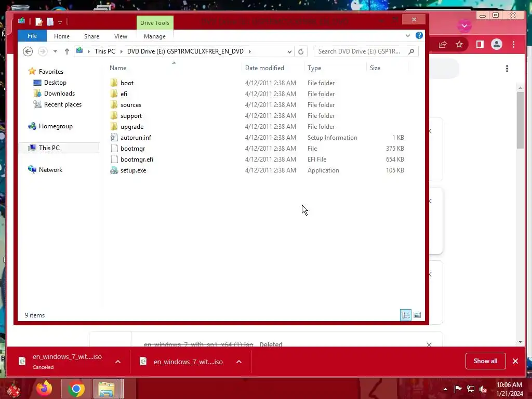This screenshot has height=399, width=532.
Task: Open the View ribbon tab
Action: [121, 36]
